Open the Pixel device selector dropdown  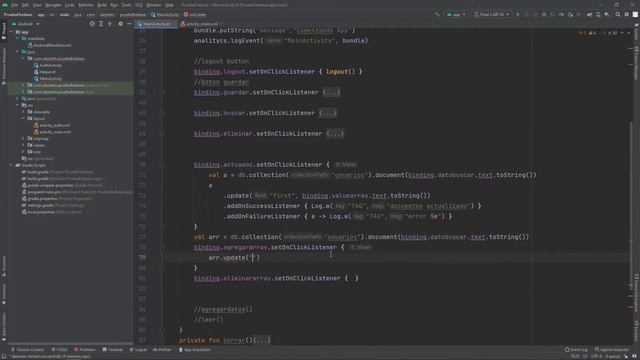pyautogui.click(x=492, y=14)
